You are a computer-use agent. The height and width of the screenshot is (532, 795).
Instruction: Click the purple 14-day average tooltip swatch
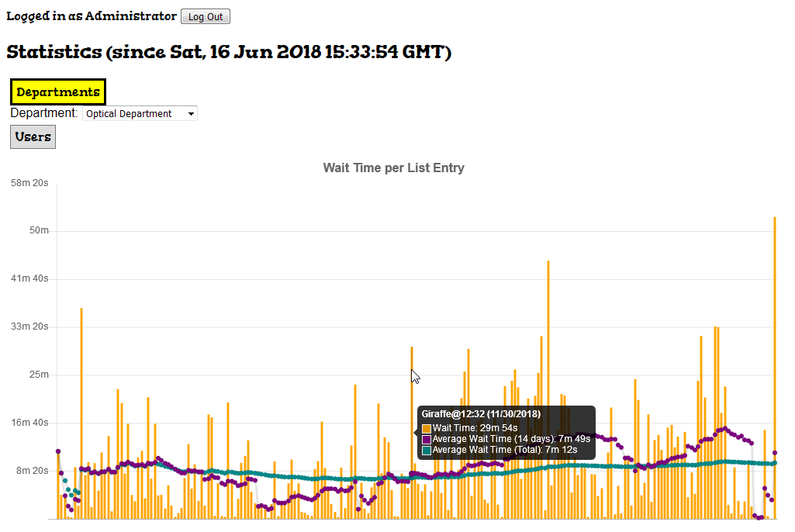pyautogui.click(x=427, y=439)
